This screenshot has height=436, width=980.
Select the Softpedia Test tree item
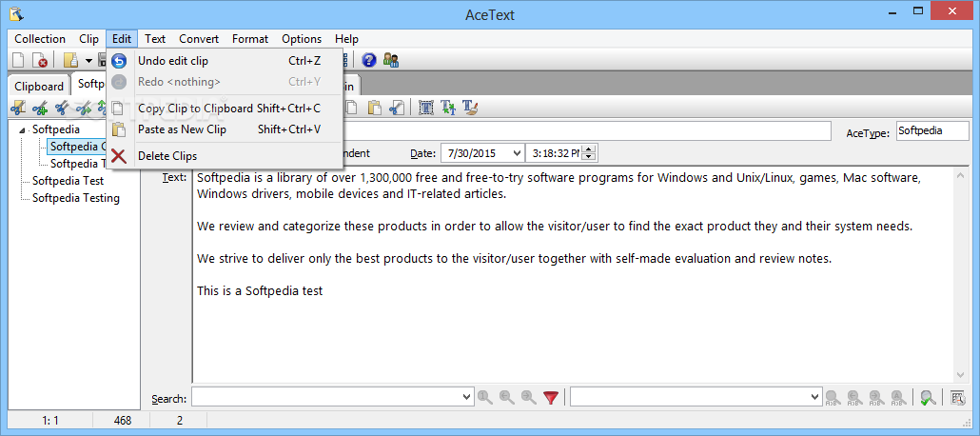click(68, 181)
